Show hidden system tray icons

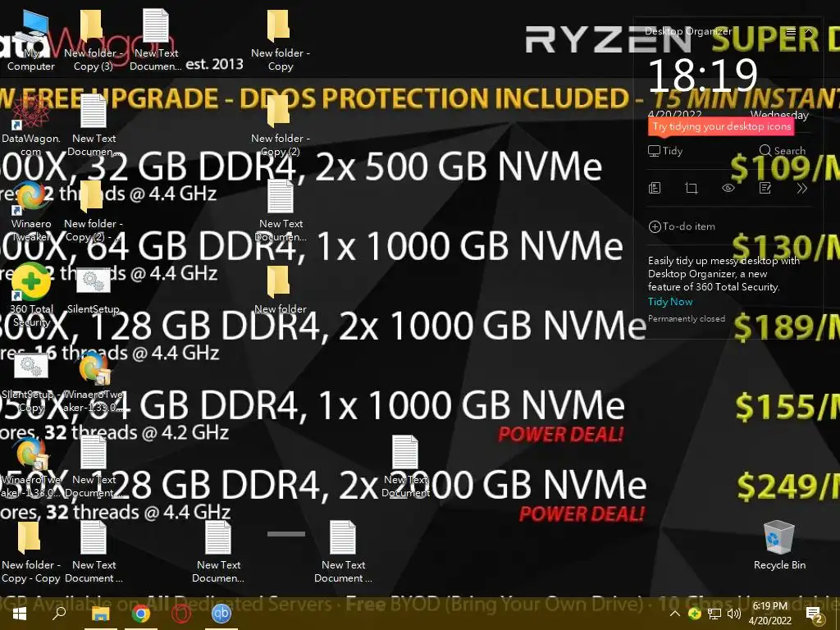tap(675, 614)
